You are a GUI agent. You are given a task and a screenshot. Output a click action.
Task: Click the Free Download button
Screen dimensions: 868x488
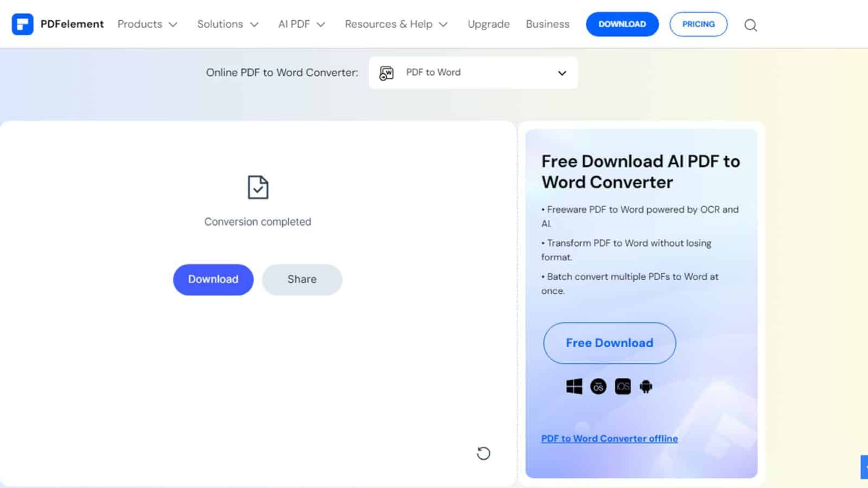tap(609, 343)
